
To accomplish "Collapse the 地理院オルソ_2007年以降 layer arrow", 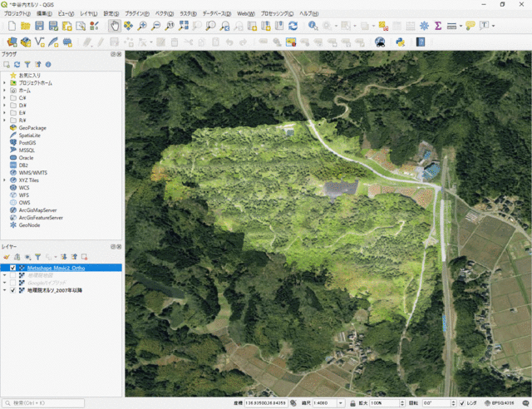I will click(x=4, y=290).
